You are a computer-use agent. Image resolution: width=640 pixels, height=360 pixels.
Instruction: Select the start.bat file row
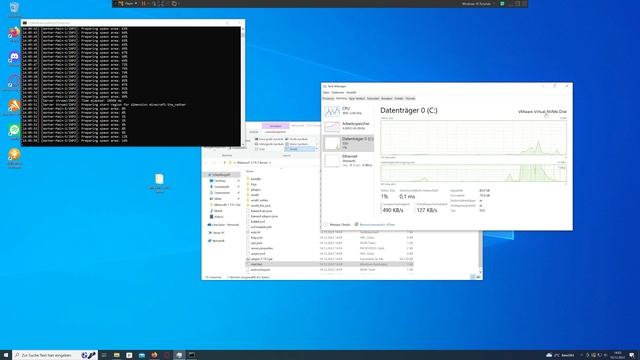click(x=330, y=264)
